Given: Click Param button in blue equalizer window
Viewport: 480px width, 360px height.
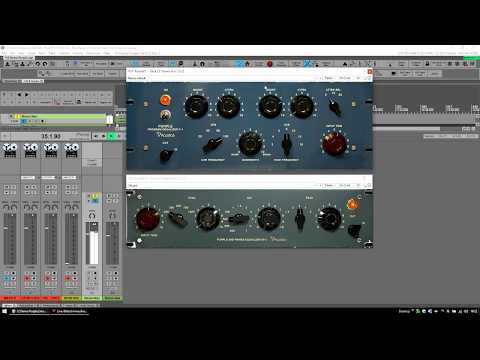Looking at the screenshot, I should 329,78.
